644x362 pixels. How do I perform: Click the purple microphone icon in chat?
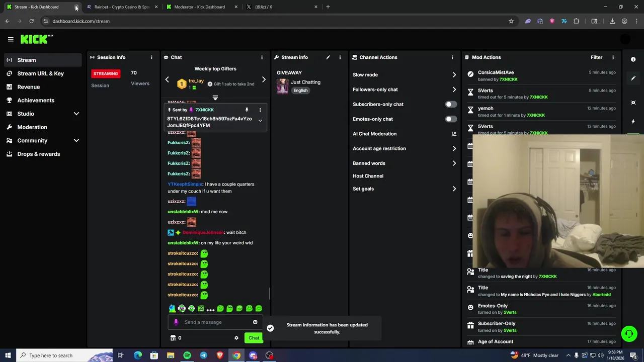[176, 322]
